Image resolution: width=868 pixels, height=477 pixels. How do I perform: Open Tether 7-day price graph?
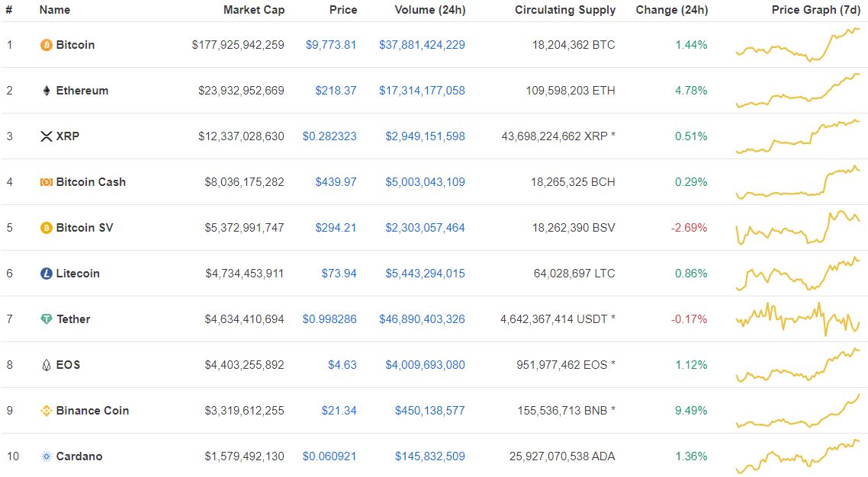click(798, 319)
